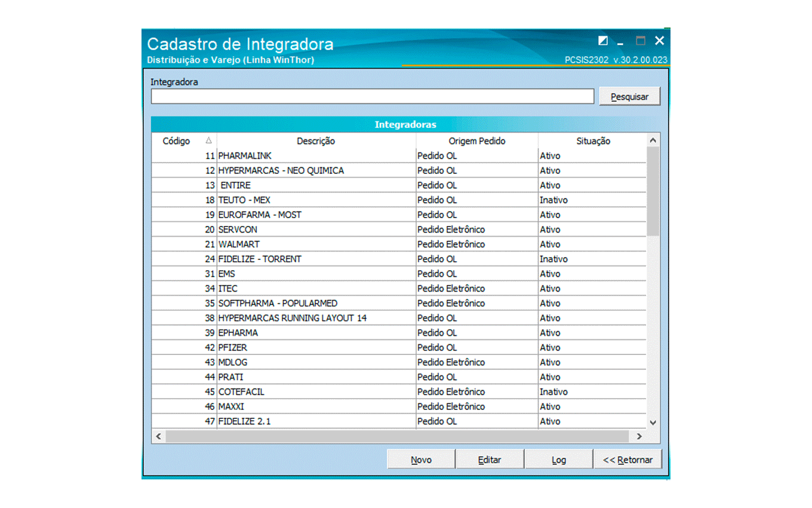Viewport: 812px width, 508px height.
Task: Click the sort triangle in Código header
Action: (208, 140)
